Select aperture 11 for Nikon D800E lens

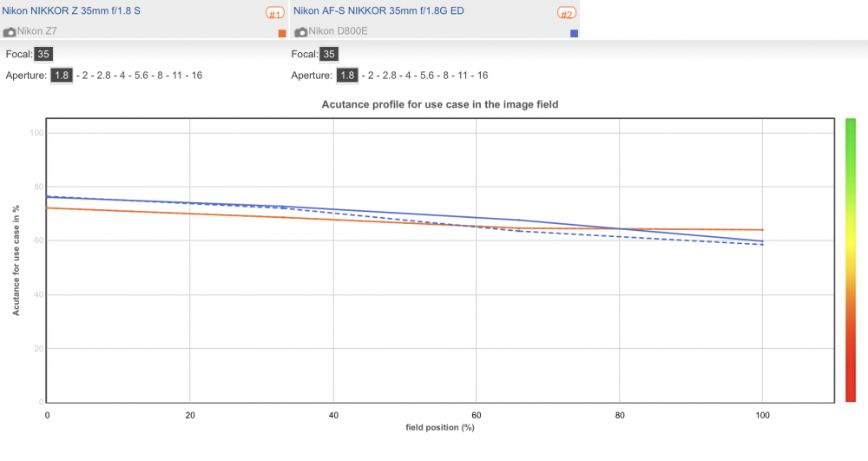(x=463, y=76)
